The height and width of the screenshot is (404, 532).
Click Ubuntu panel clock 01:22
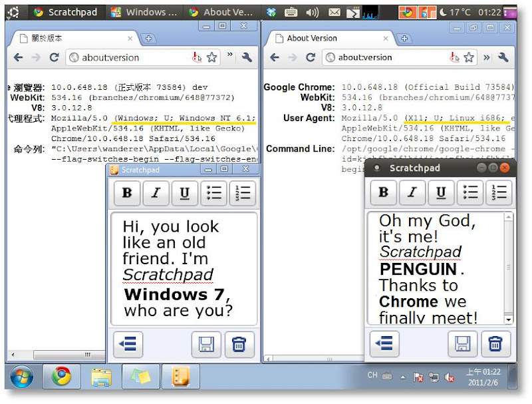[x=489, y=13]
